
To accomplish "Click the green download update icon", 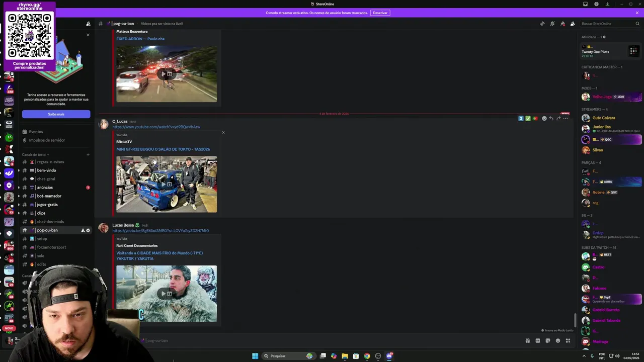I will pyautogui.click(x=607, y=4).
